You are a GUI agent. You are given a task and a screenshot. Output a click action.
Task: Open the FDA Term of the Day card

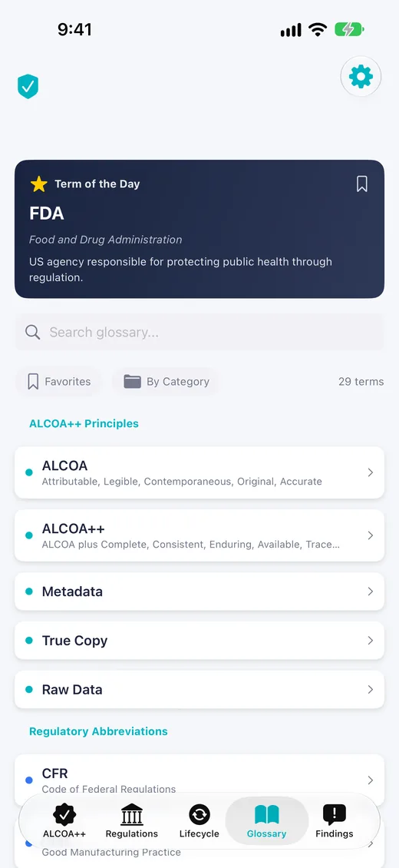199,229
